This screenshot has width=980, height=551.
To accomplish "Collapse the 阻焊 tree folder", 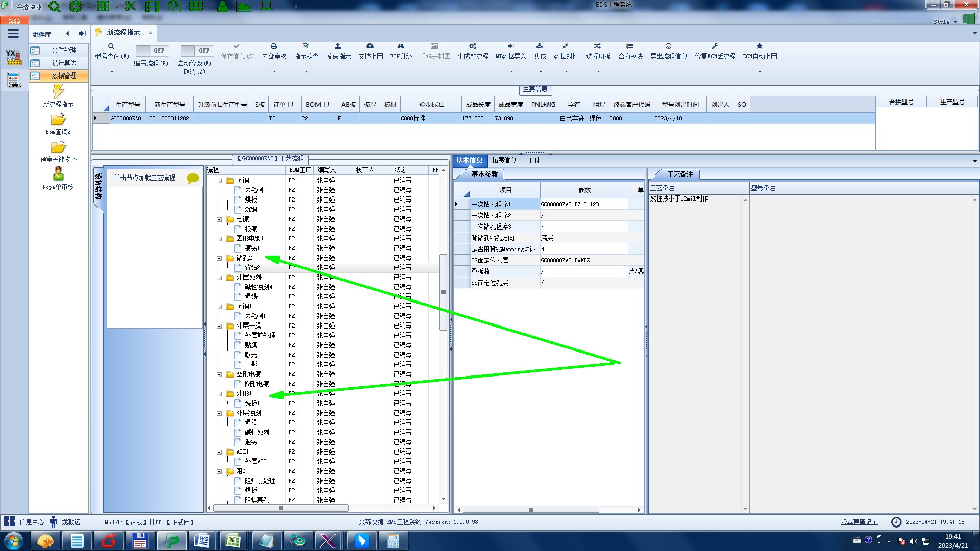I will click(x=219, y=471).
